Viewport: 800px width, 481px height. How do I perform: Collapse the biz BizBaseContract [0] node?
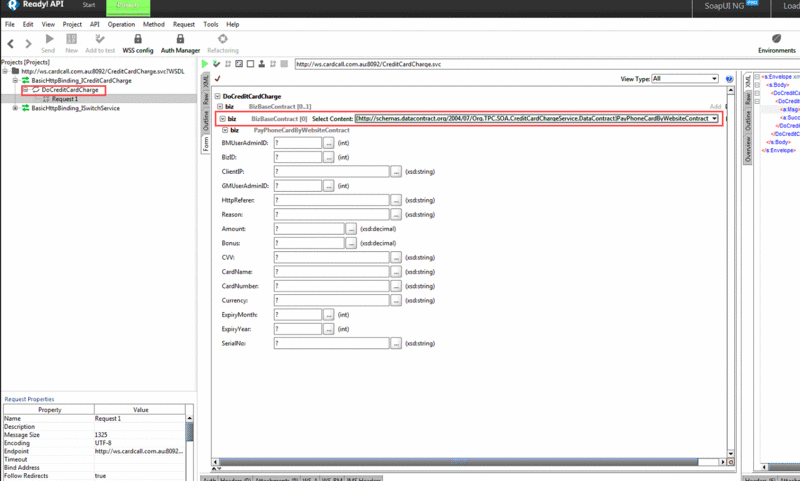(222, 118)
